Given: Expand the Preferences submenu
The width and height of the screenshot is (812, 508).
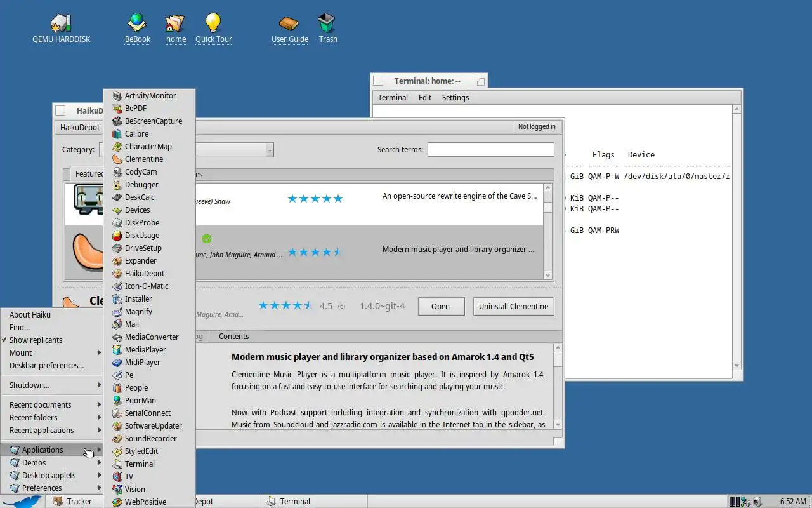Looking at the screenshot, I should pos(52,488).
